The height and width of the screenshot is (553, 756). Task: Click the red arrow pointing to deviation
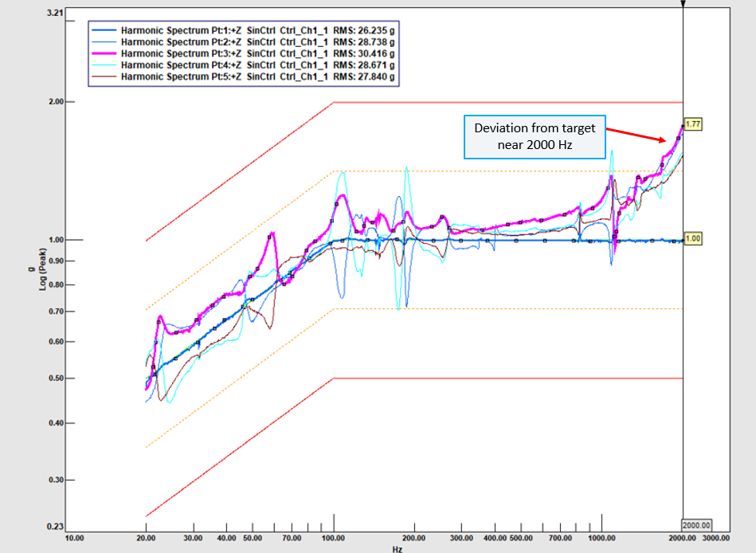click(639, 133)
